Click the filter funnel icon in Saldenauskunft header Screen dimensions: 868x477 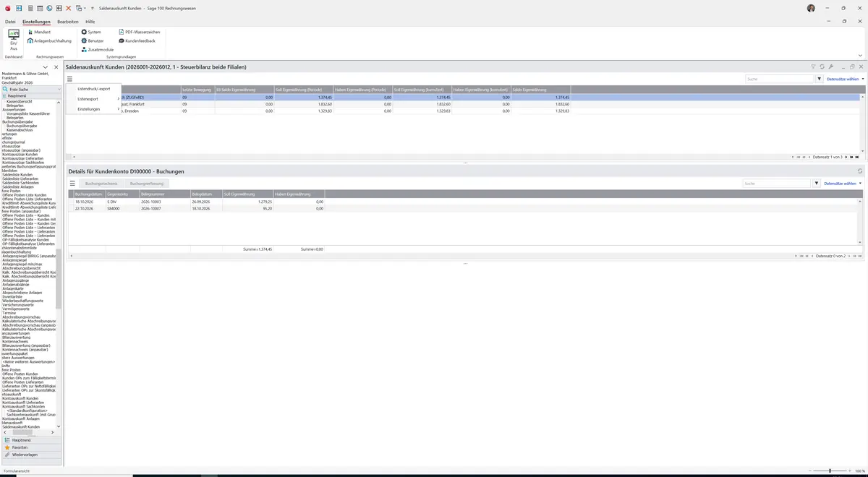[x=813, y=66]
